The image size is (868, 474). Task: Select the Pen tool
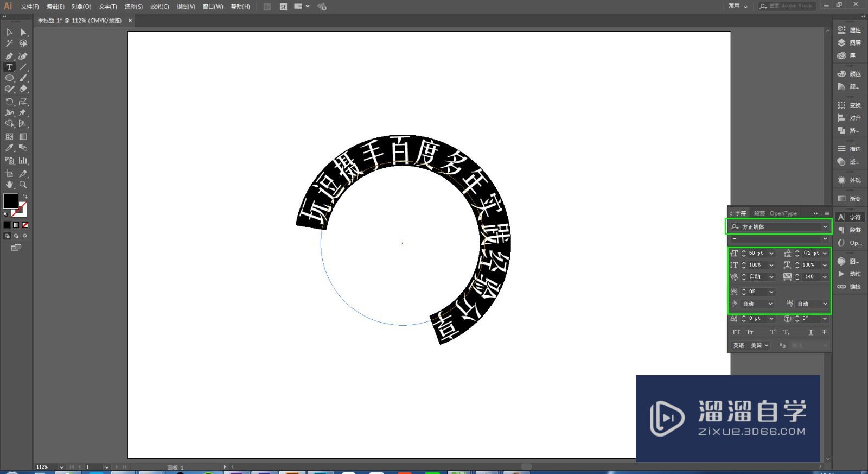click(x=9, y=56)
